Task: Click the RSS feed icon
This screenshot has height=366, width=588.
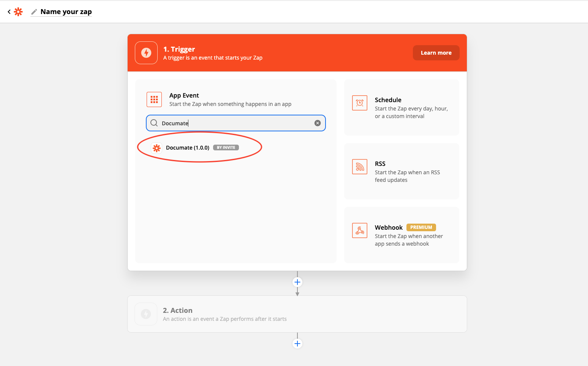Action: (x=360, y=167)
